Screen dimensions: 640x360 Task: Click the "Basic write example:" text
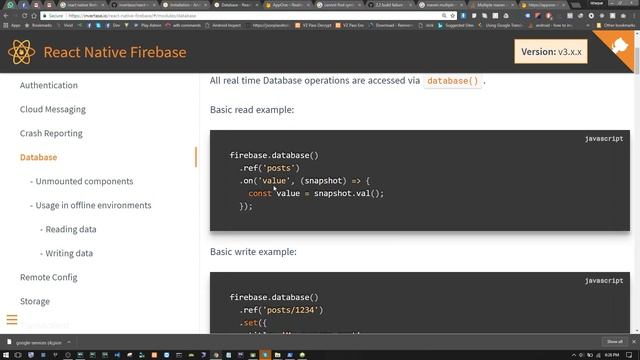(x=253, y=252)
